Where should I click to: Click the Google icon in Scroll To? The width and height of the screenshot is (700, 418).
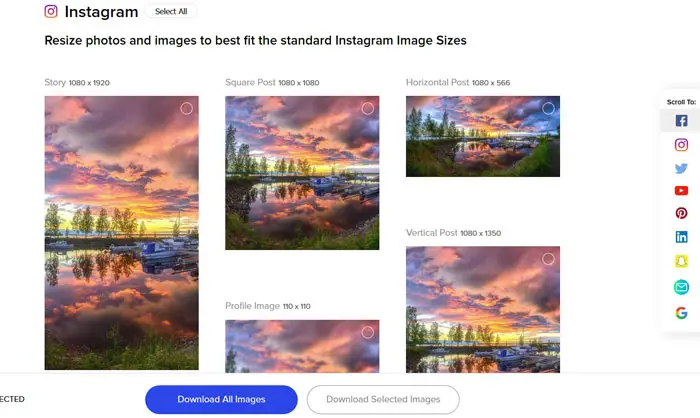[x=681, y=313]
